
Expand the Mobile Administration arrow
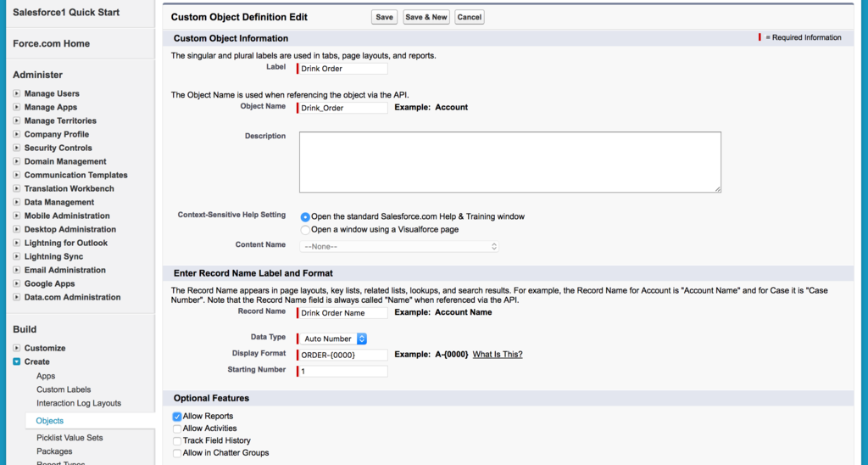pos(17,216)
